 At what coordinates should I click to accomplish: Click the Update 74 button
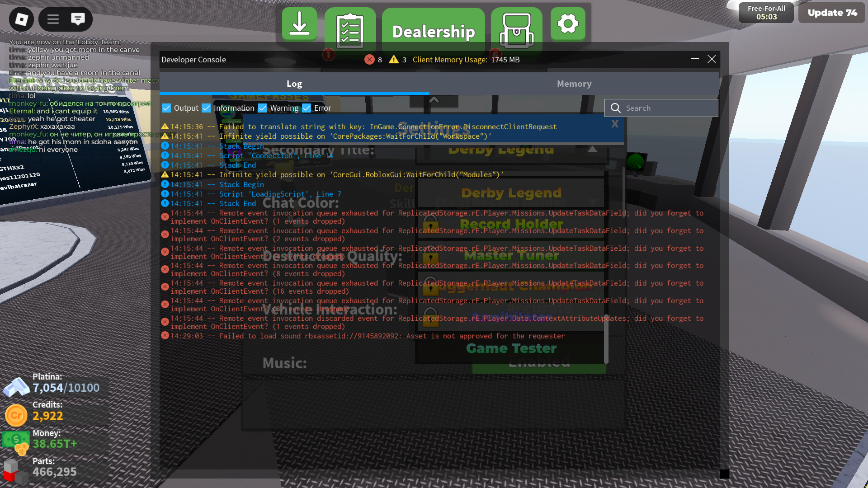[832, 13]
